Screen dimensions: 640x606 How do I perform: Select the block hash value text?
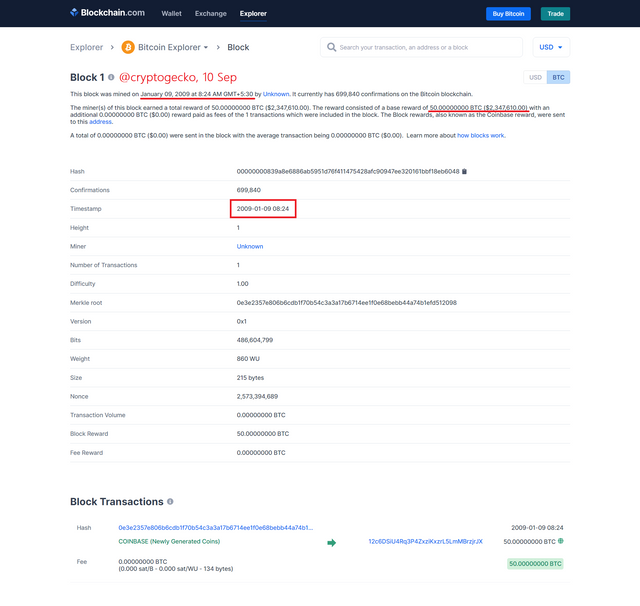click(x=348, y=171)
